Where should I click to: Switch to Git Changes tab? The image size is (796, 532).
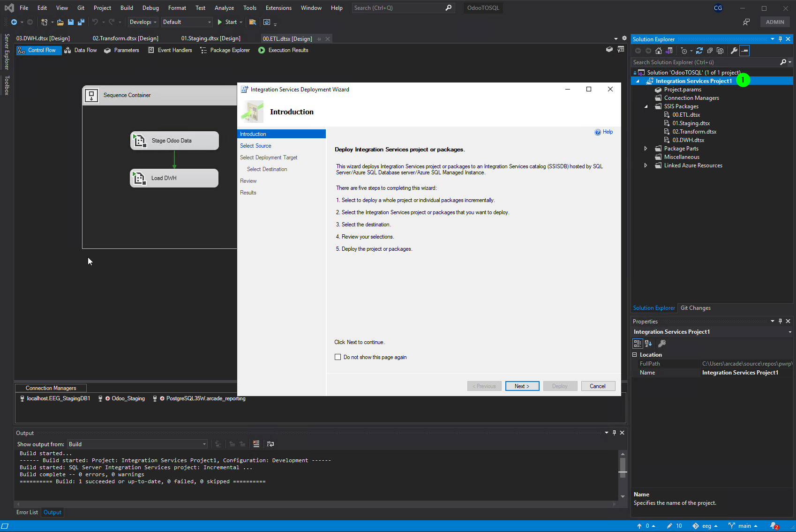(x=696, y=308)
